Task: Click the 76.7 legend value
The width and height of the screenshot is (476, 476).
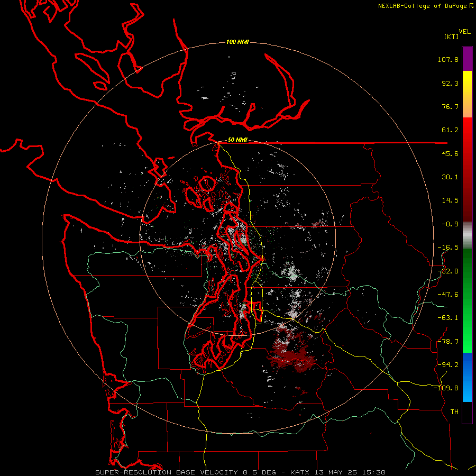Action: click(x=450, y=106)
